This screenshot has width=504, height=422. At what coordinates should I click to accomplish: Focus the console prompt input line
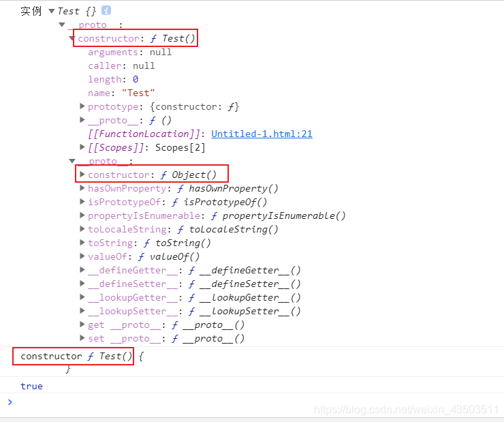point(257,402)
